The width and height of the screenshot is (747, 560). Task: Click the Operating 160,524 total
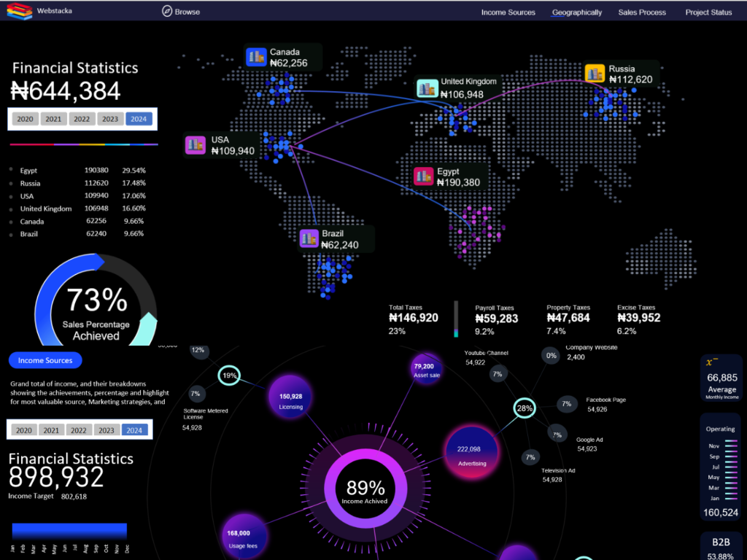pos(721,513)
